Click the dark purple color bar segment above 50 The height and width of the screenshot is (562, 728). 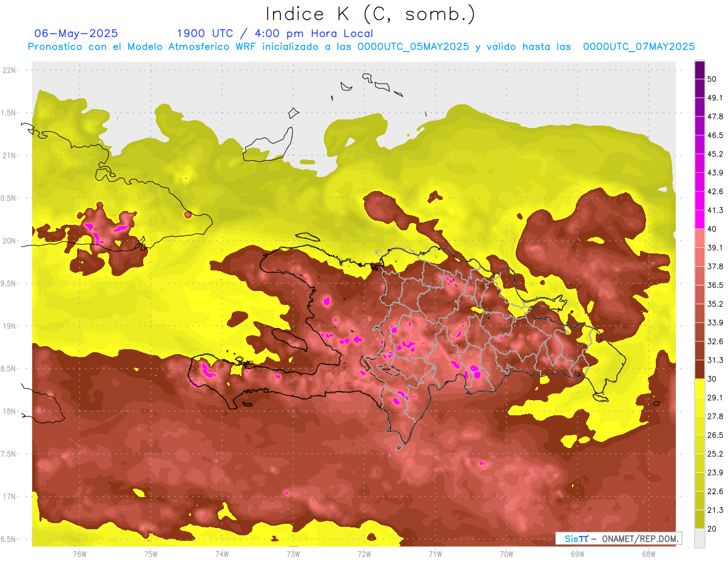coord(699,70)
